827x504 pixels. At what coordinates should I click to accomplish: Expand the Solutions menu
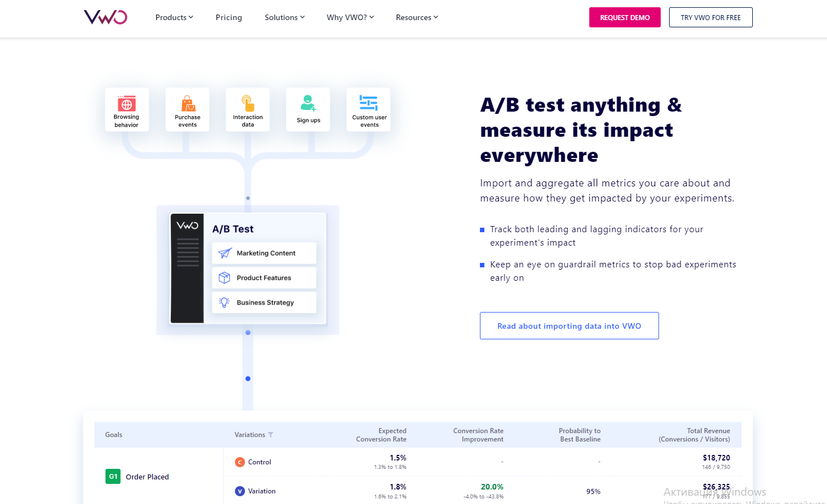pyautogui.click(x=285, y=17)
